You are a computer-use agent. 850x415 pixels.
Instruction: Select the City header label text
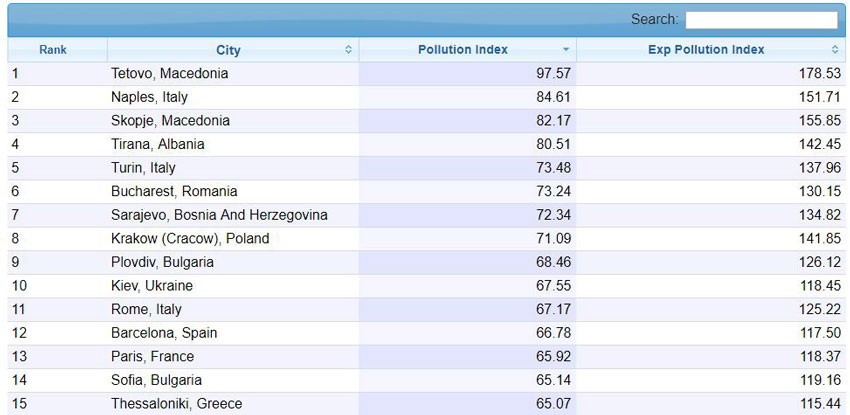point(228,50)
